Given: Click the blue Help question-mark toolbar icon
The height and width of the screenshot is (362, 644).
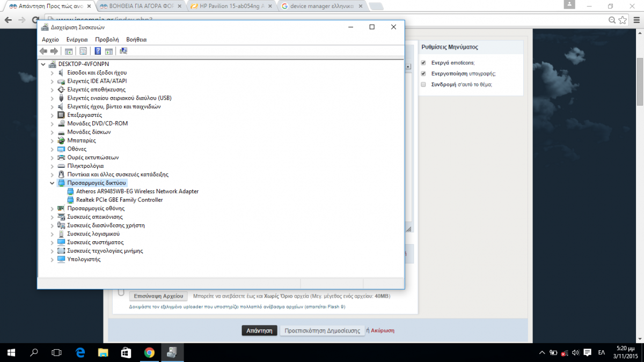Looking at the screenshot, I should tap(98, 51).
